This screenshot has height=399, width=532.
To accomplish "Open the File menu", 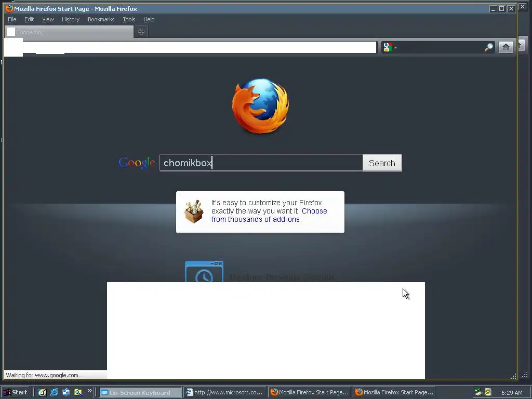I will (x=12, y=19).
